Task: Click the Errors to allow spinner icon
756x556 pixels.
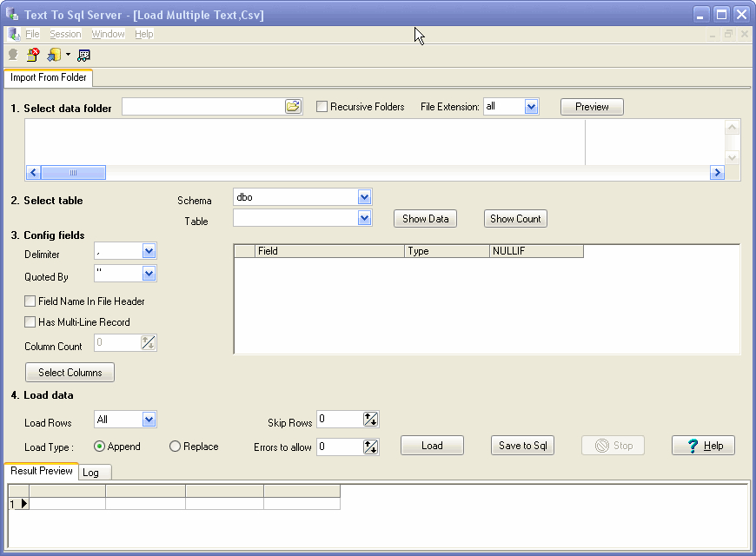Action: [x=371, y=447]
